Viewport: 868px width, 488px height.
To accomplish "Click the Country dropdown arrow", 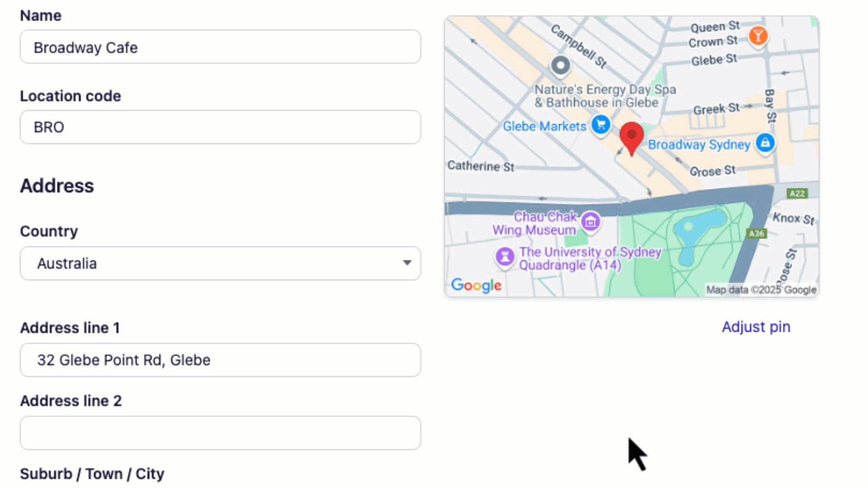I will 407,263.
